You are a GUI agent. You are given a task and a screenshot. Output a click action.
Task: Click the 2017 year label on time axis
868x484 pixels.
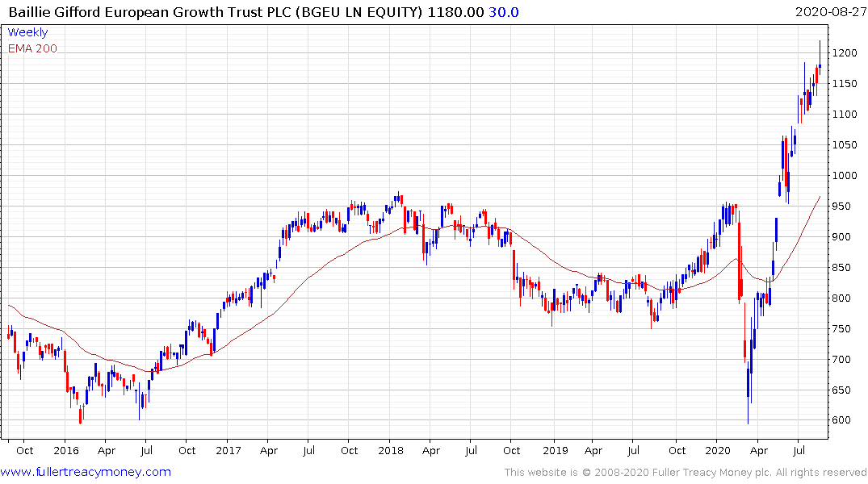point(229,451)
